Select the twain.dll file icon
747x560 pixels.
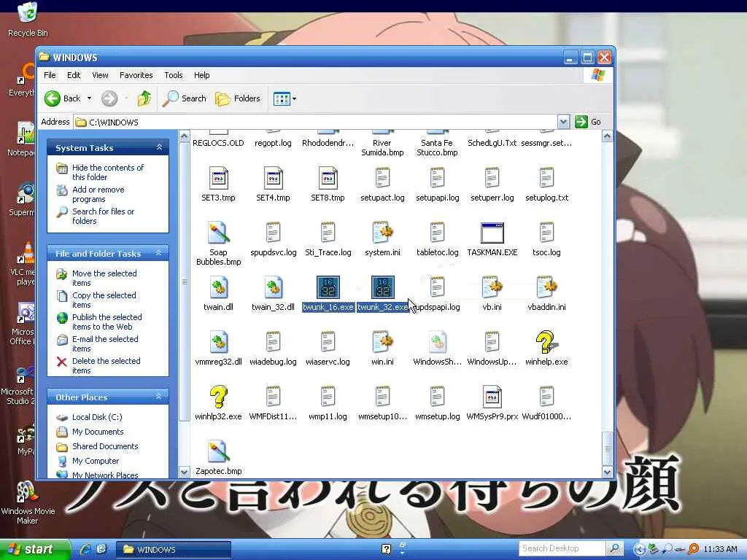point(218,287)
